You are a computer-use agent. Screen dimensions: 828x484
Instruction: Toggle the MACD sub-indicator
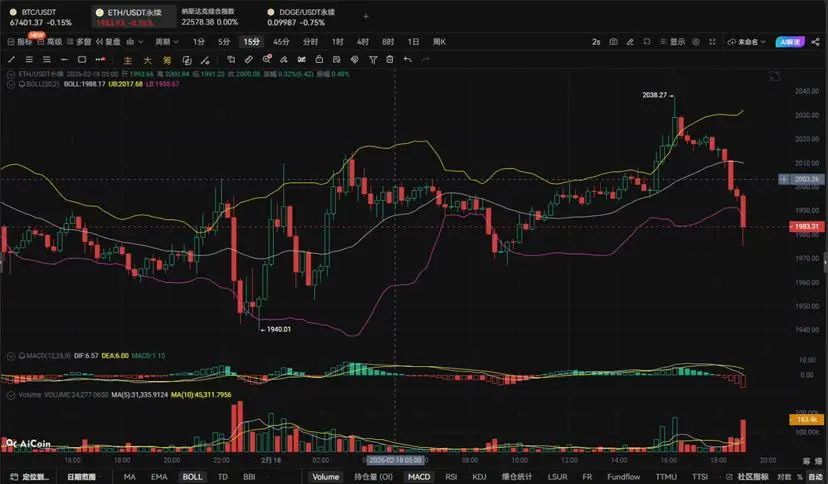[x=419, y=477]
